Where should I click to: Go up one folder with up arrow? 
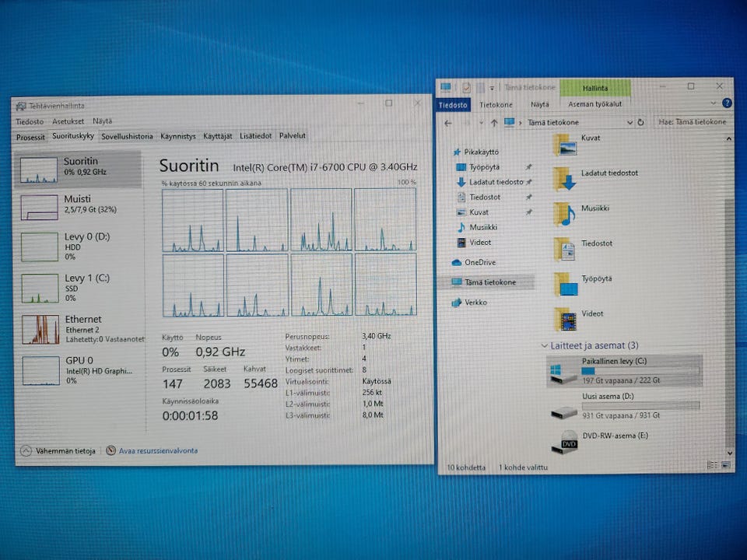(493, 122)
